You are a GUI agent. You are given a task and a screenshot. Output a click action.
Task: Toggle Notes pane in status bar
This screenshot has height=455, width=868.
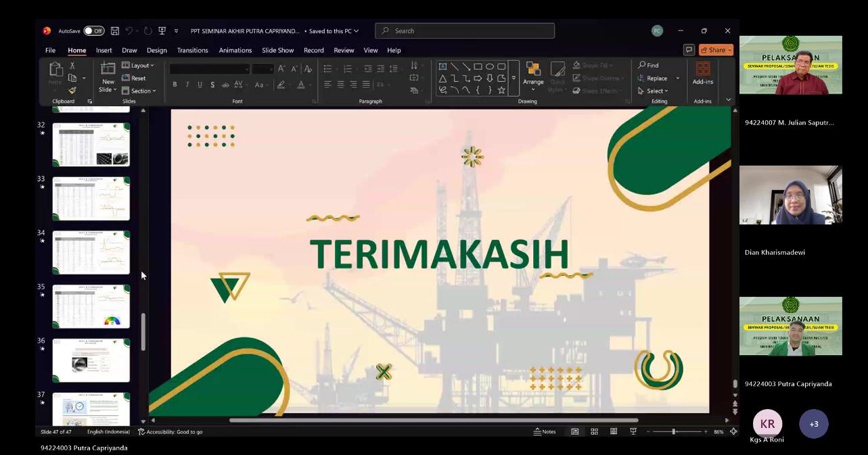[x=545, y=432]
